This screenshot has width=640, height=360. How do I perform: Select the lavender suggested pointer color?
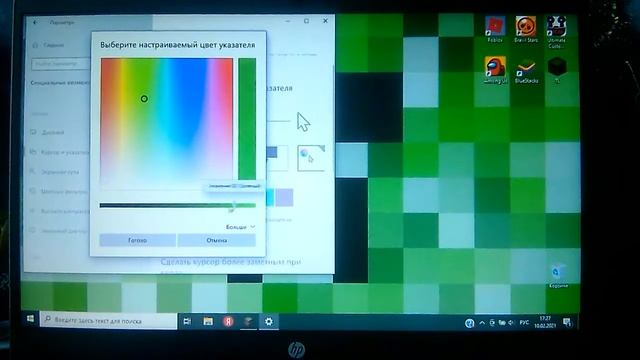(x=284, y=198)
